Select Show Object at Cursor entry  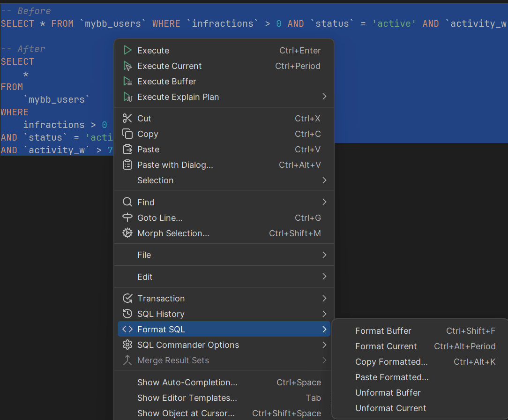click(224, 413)
